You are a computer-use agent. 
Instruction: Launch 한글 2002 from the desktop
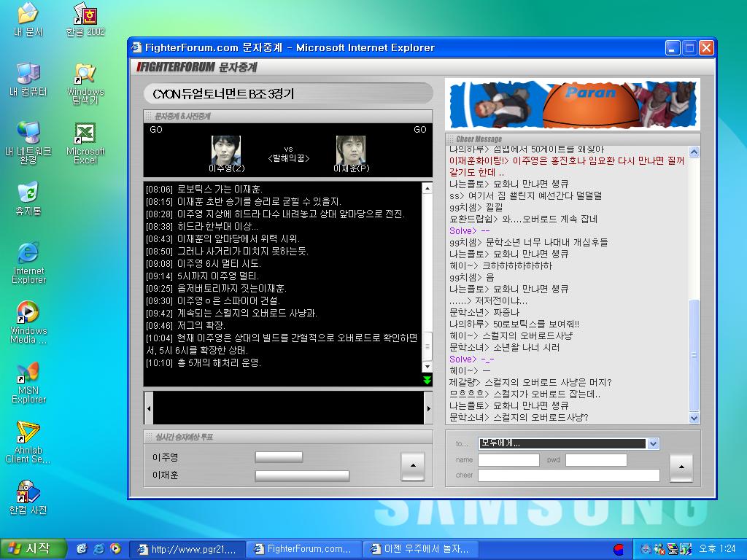(x=85, y=20)
